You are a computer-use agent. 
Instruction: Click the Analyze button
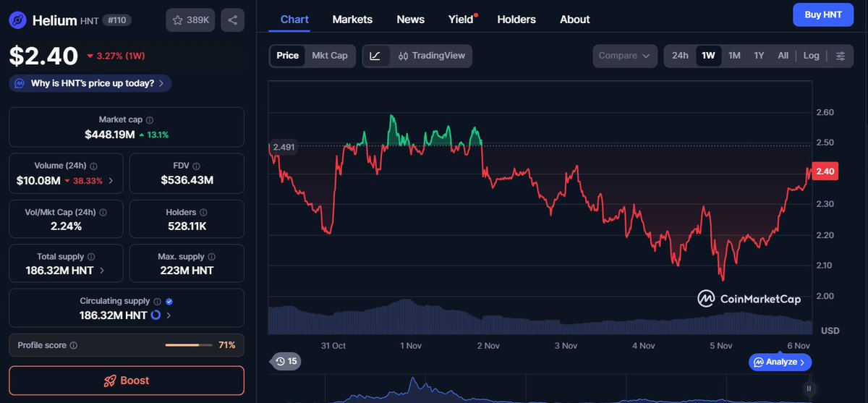[x=780, y=362]
